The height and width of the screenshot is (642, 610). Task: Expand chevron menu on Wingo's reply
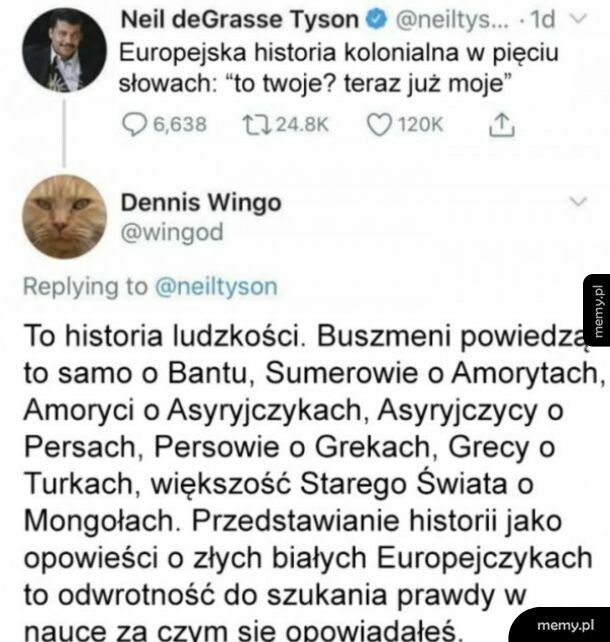pos(579,201)
